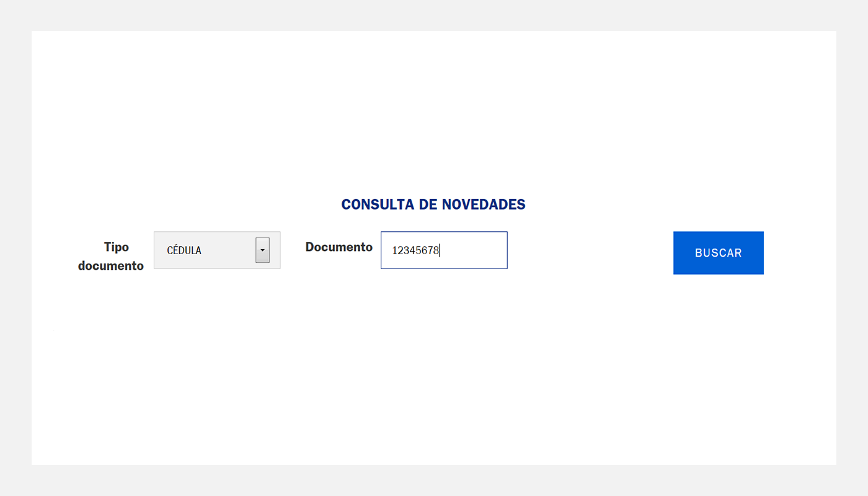Viewport: 868px width, 496px height.
Task: Click blank white area below the form
Action: (434, 372)
